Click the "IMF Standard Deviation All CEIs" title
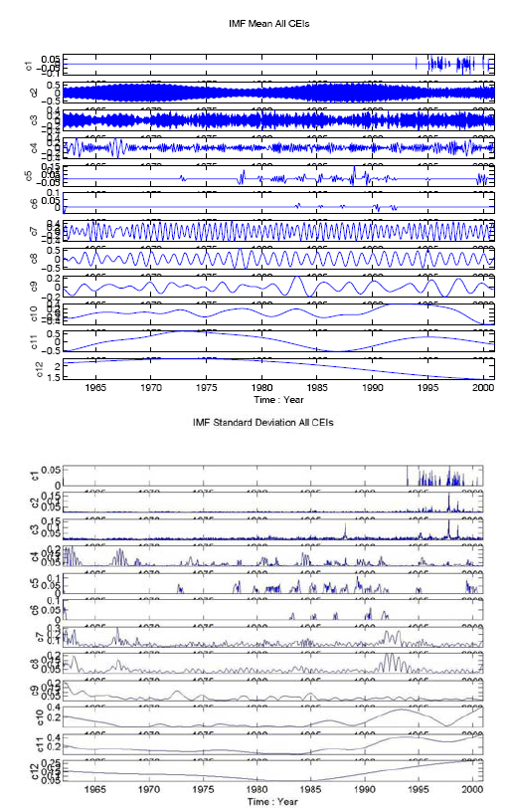Image resolution: width=512 pixels, height=812 pixels. [x=262, y=422]
